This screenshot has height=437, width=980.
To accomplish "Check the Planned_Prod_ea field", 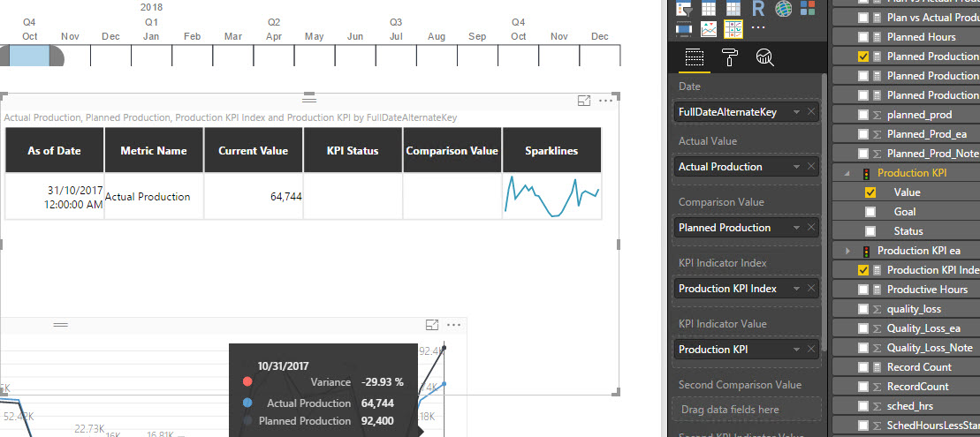I will (863, 134).
